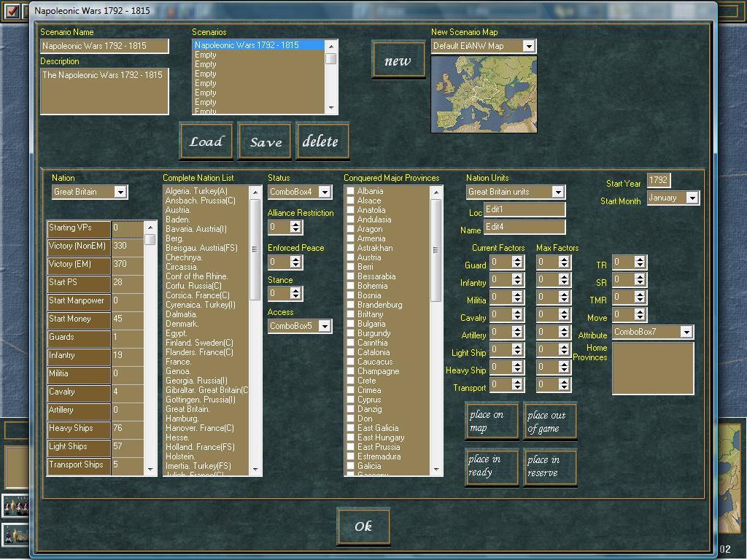This screenshot has height=560, width=747.
Task: Click the red checkmark icon in the title bar
Action: click(11, 10)
